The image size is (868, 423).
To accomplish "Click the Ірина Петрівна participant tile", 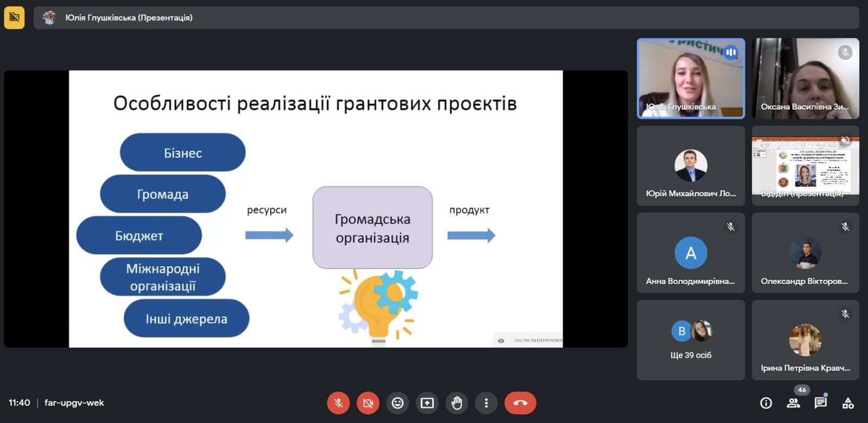I will [805, 340].
